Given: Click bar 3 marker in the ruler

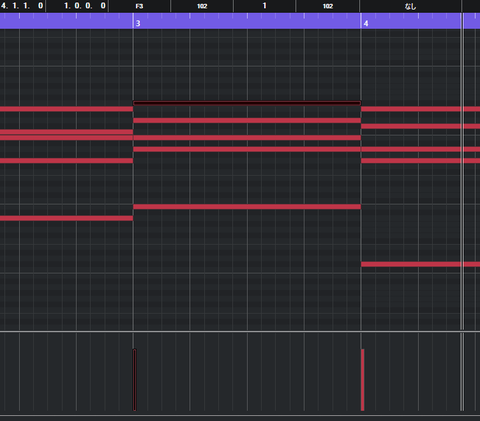Looking at the screenshot, I should pos(138,23).
